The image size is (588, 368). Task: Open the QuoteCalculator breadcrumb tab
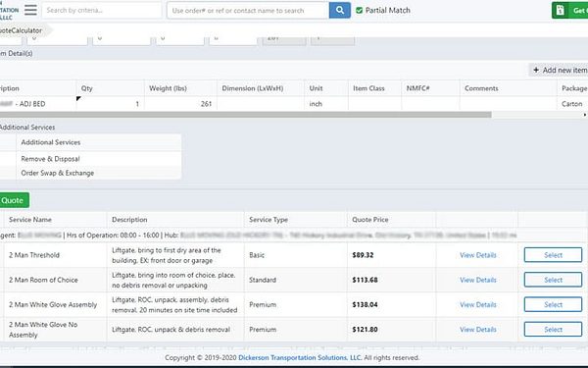pos(22,30)
